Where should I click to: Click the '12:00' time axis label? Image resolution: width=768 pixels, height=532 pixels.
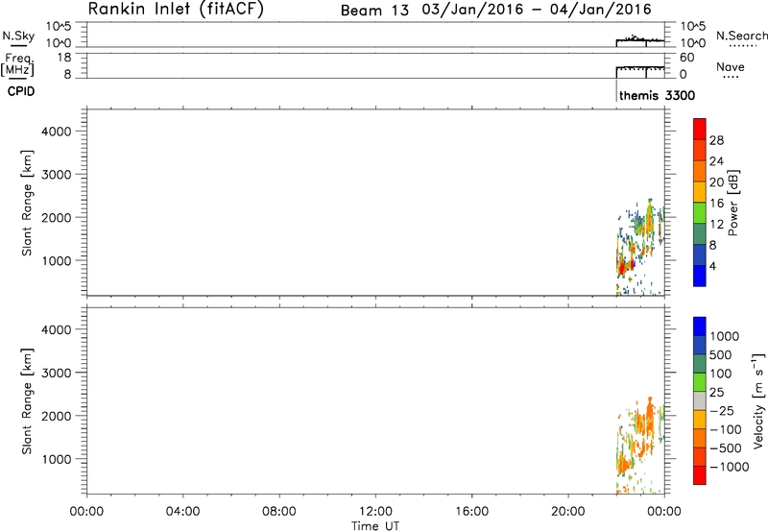click(375, 512)
